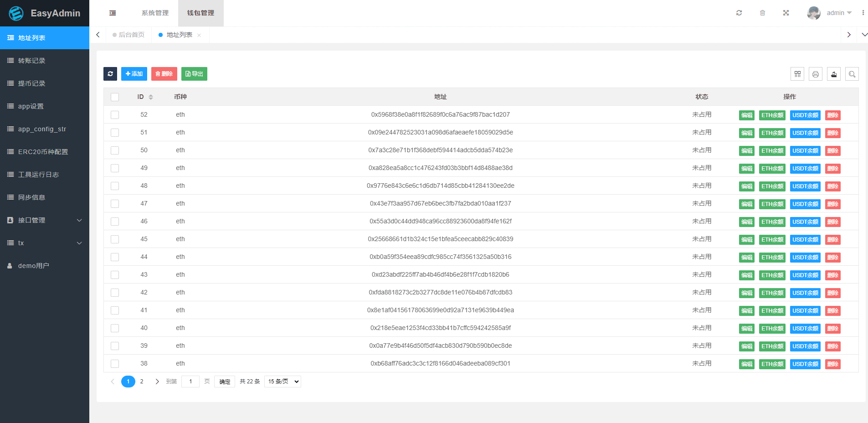868x423 pixels.
Task: Switch to the 系统管理 top tab
Action: (x=155, y=13)
